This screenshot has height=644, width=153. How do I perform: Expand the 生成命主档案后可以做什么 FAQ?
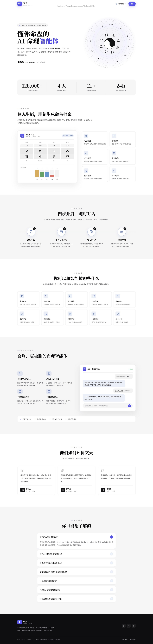coord(112,563)
